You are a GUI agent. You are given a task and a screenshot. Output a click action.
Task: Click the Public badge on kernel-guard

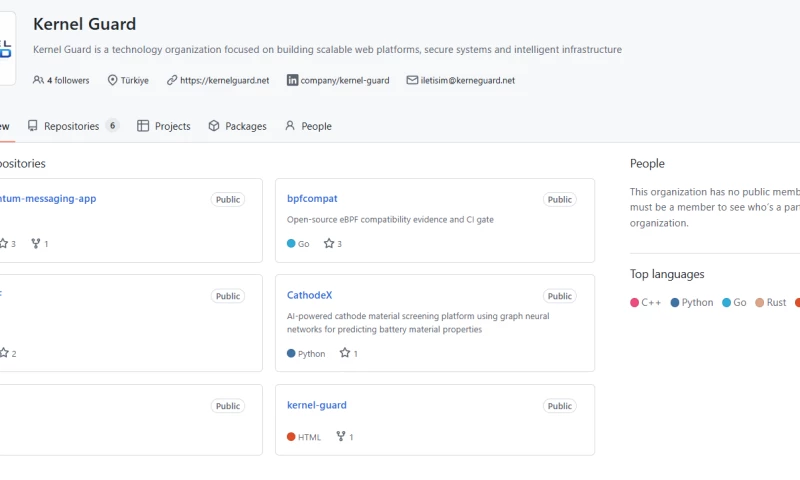point(560,406)
